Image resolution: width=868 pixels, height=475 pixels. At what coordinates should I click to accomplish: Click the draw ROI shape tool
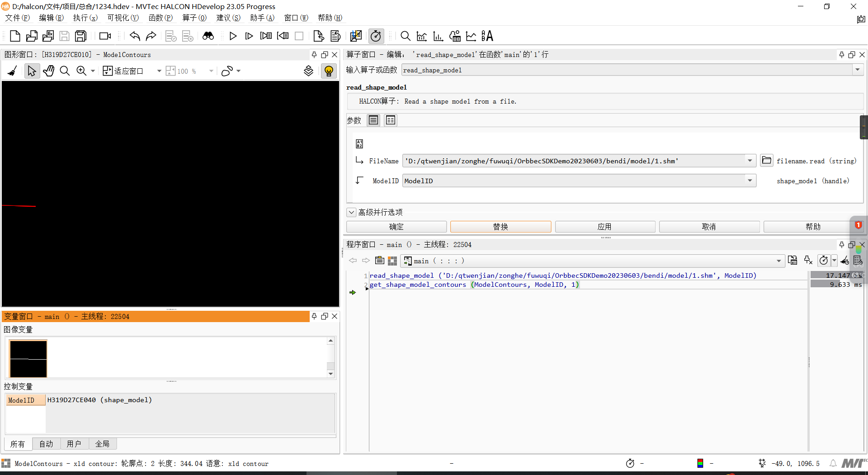click(227, 71)
